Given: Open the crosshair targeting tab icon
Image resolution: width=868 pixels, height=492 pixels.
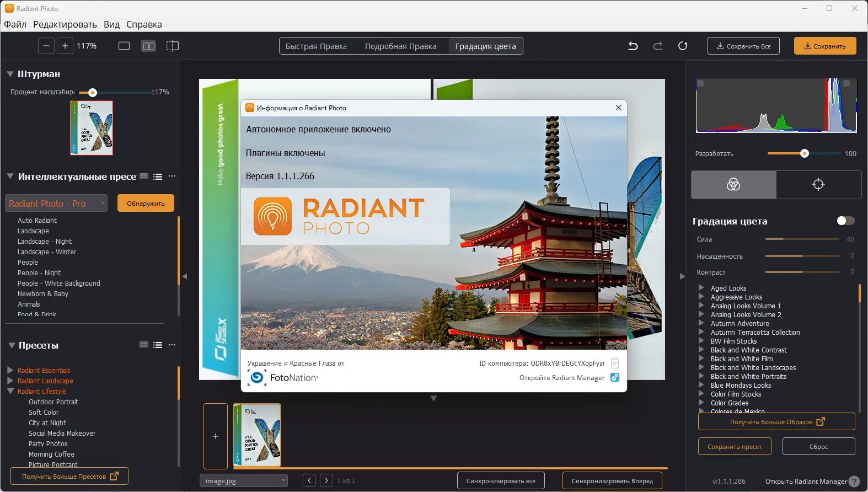Looking at the screenshot, I should coord(818,184).
